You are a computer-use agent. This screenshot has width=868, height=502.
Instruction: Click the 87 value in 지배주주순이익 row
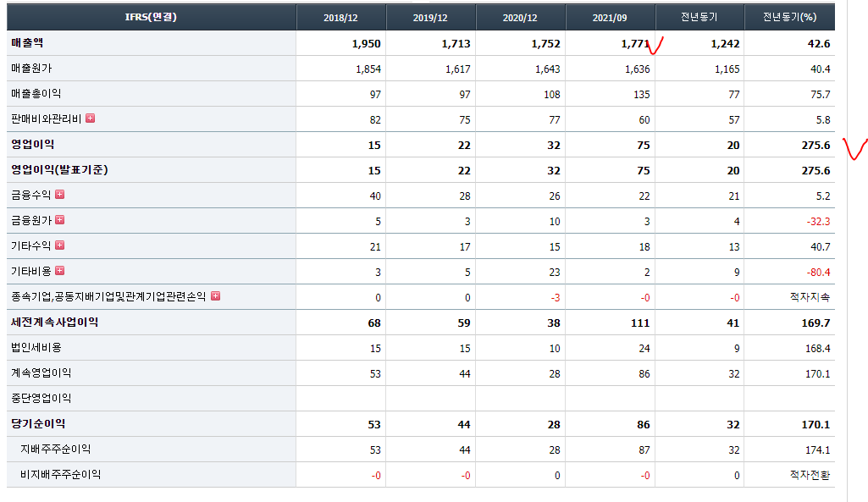click(x=644, y=450)
